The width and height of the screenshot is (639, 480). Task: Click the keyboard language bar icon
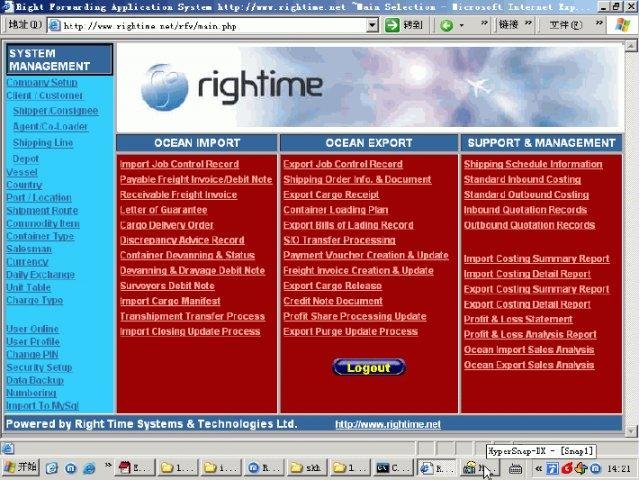[516, 469]
